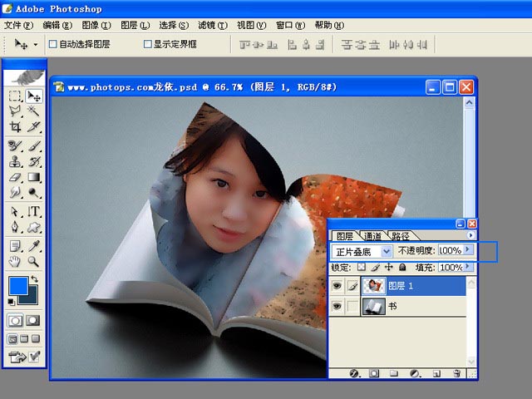Toggle 显示定界框 checkbox
Viewport: 532px width, 399px height.
pyautogui.click(x=148, y=44)
